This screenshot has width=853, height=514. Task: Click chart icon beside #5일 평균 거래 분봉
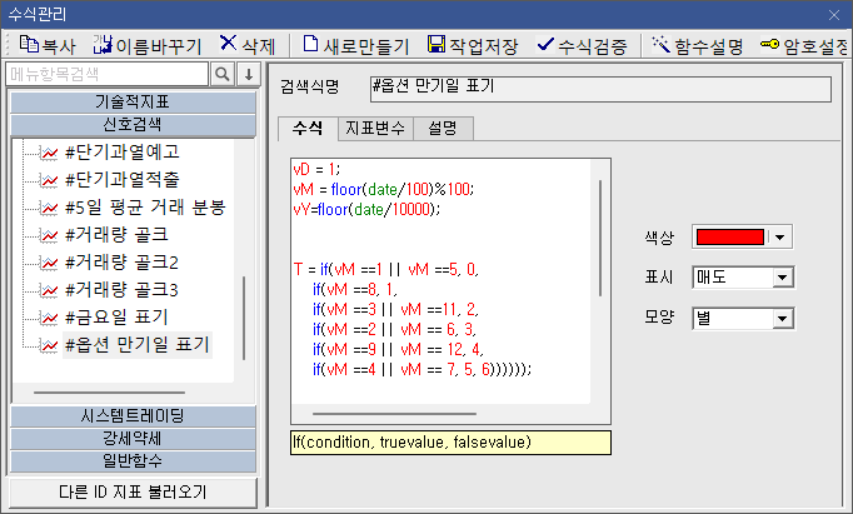[49, 208]
